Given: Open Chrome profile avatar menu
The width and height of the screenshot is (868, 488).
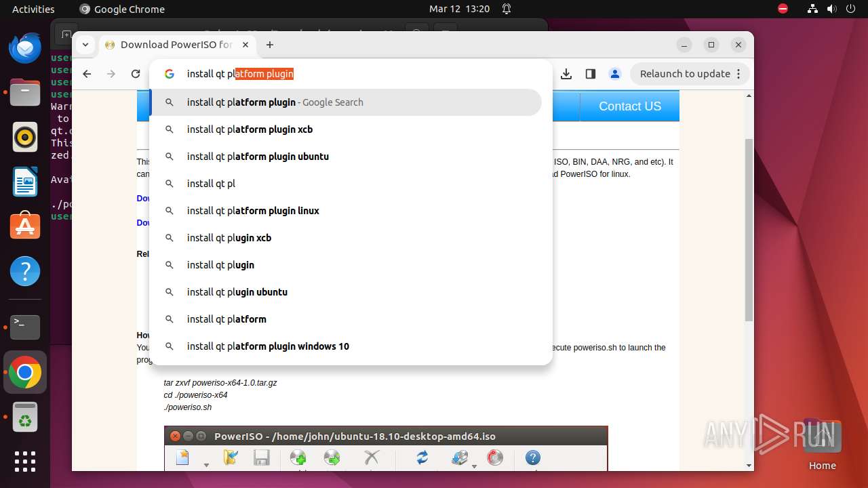Looking at the screenshot, I should [615, 74].
